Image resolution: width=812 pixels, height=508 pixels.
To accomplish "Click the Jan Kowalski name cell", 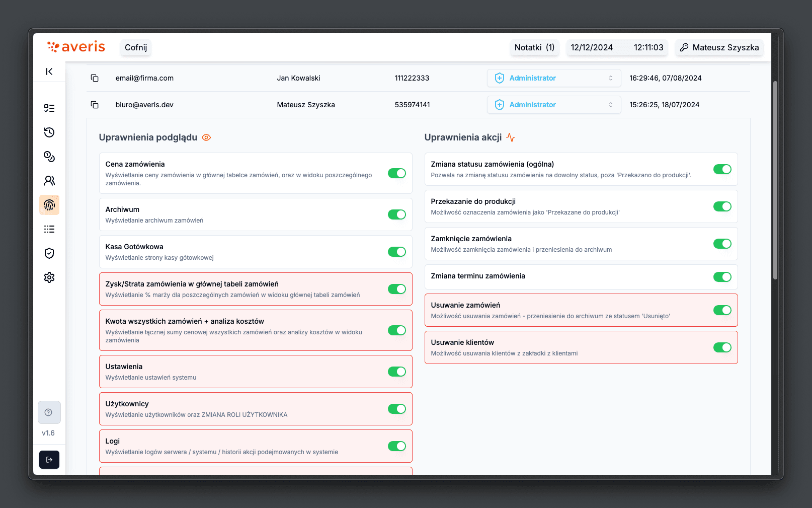I will tap(298, 78).
